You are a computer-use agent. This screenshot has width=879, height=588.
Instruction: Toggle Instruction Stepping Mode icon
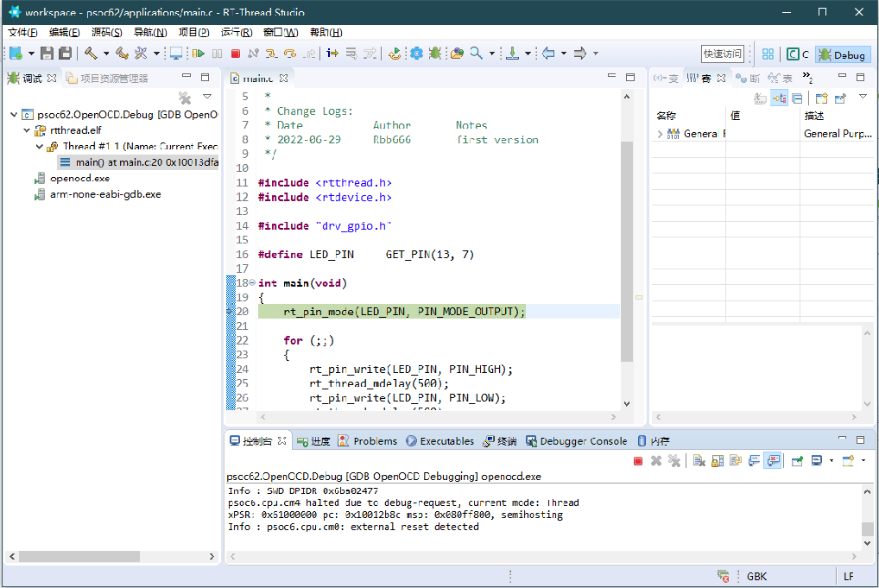click(332, 54)
